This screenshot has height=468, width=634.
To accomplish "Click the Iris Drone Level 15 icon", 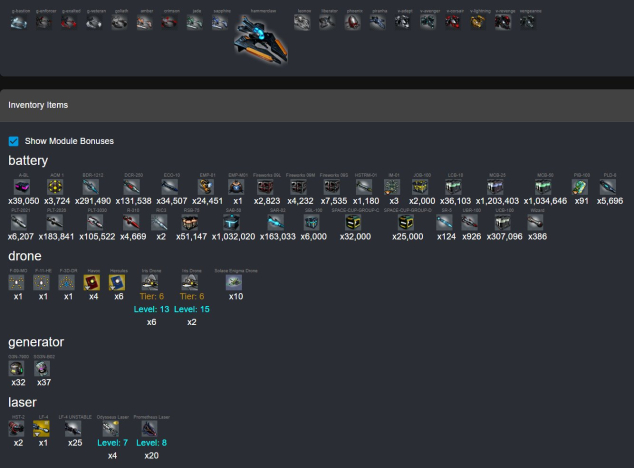I will (x=193, y=284).
